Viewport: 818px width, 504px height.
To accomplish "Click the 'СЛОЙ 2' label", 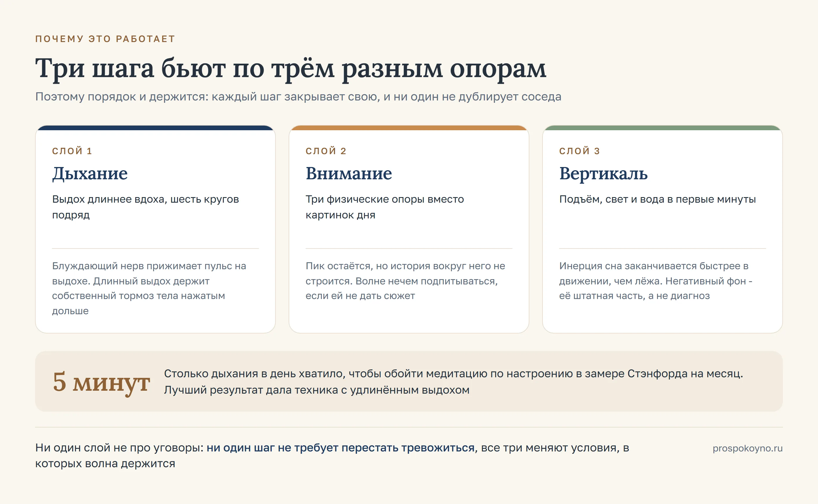I will 326,151.
